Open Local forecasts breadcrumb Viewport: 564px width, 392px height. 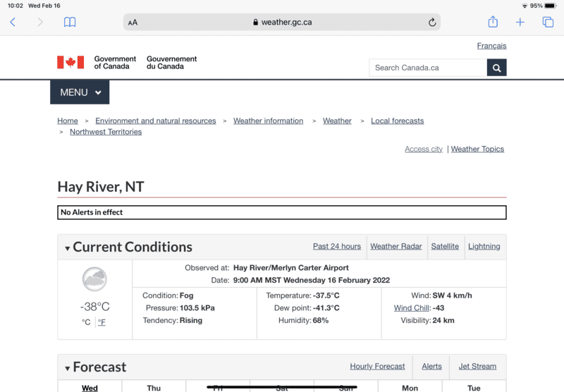pos(398,121)
